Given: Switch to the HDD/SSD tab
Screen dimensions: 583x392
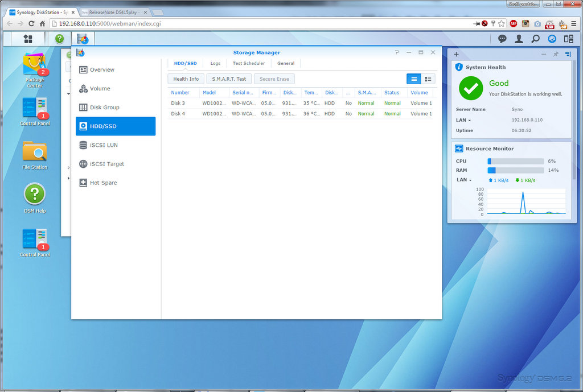Looking at the screenshot, I should [x=185, y=64].
